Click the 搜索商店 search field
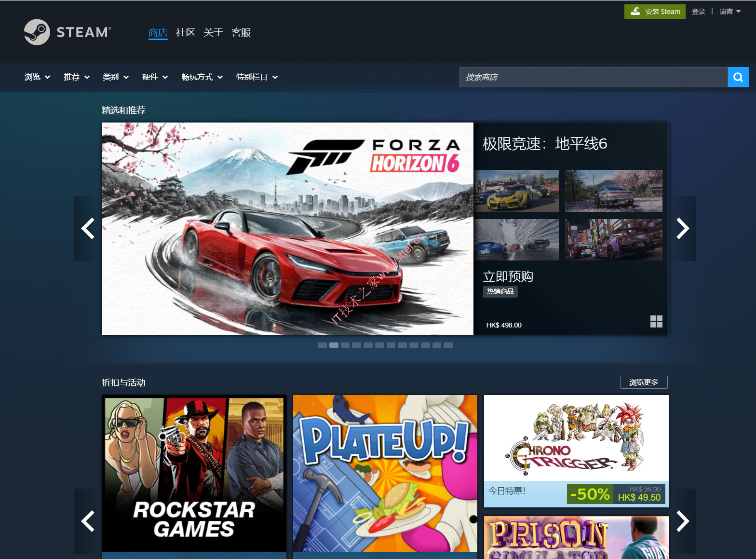 [593, 77]
